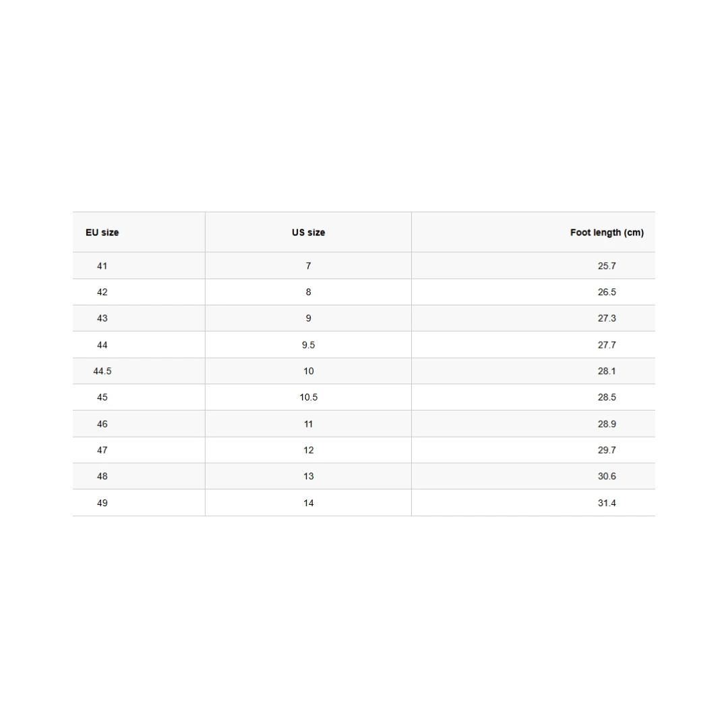The width and height of the screenshot is (728, 728).
Task: Click EU size 43 cell
Action: (102, 318)
